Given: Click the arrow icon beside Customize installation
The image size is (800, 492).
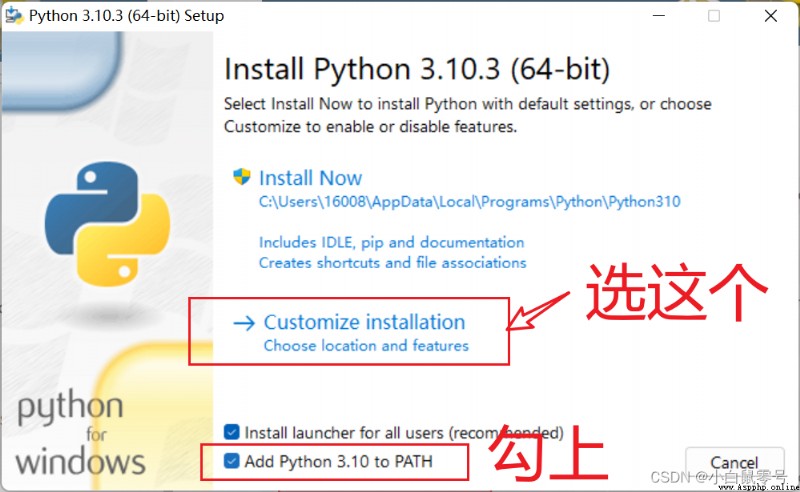Looking at the screenshot, I should coord(244,323).
